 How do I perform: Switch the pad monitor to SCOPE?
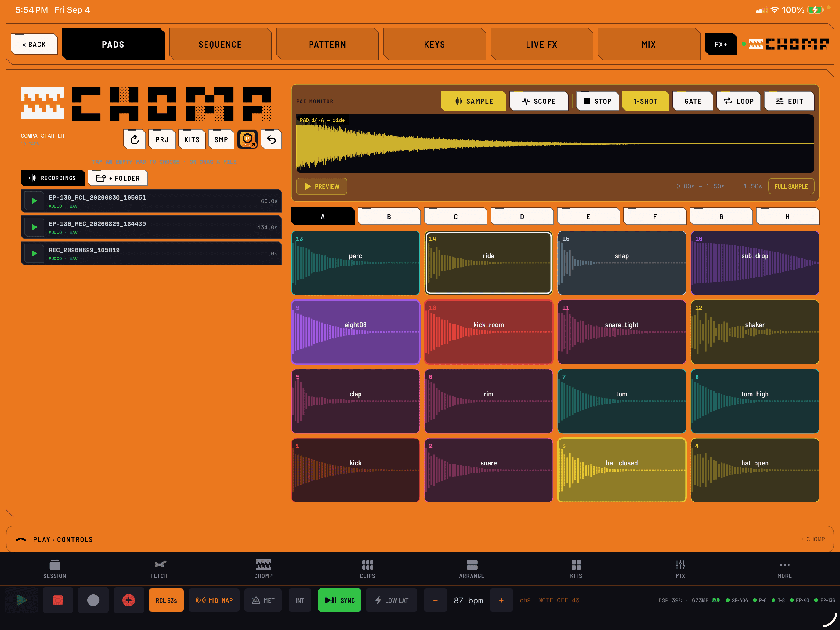click(x=539, y=101)
